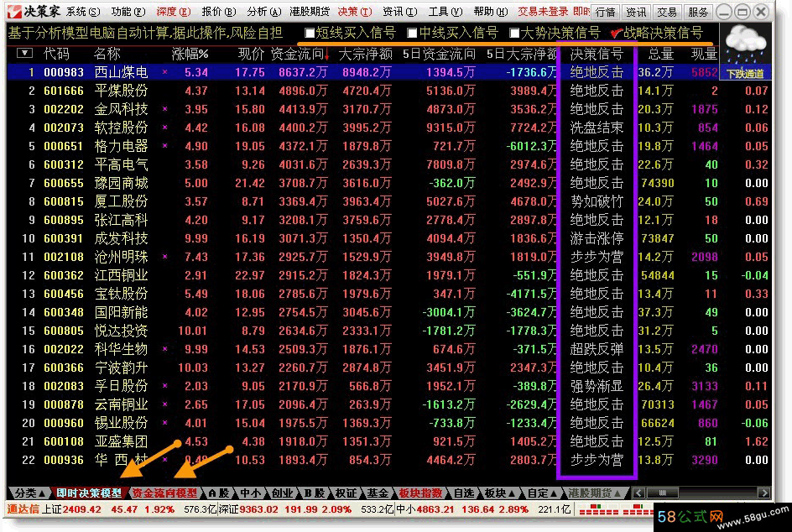Image resolution: width=792 pixels, height=532 pixels.
Task: Click scroll left arrow on horizontal scrollbar
Action: coord(639,493)
